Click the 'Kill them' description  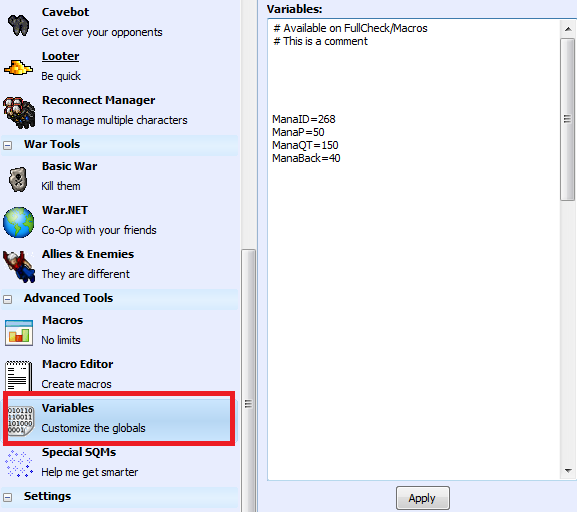(x=61, y=186)
